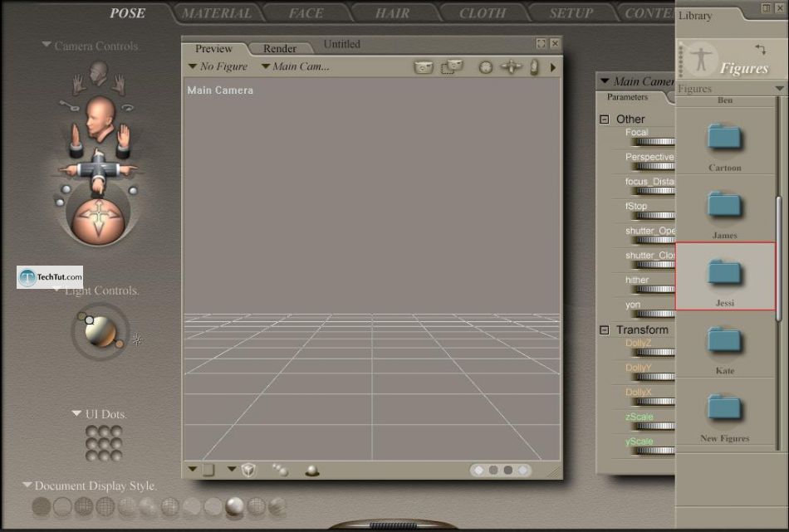
Task: Click the light position globe in Light Controls
Action: [100, 331]
